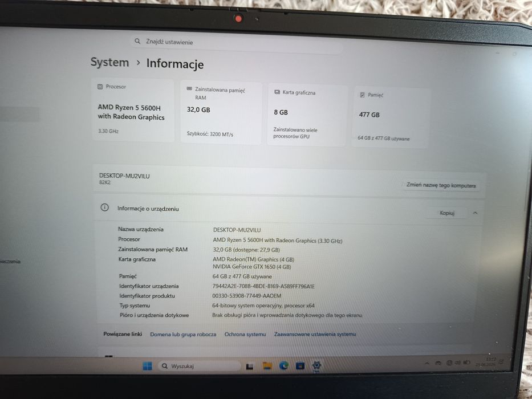Click the Powiązane linki label
This screenshot has height=399, width=532.
123,334
